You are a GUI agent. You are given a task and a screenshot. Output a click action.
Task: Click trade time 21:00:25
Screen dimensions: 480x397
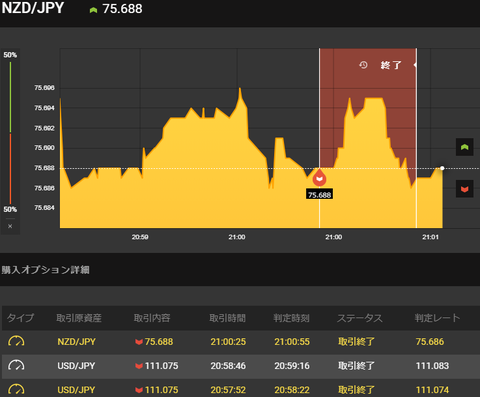[228, 342]
